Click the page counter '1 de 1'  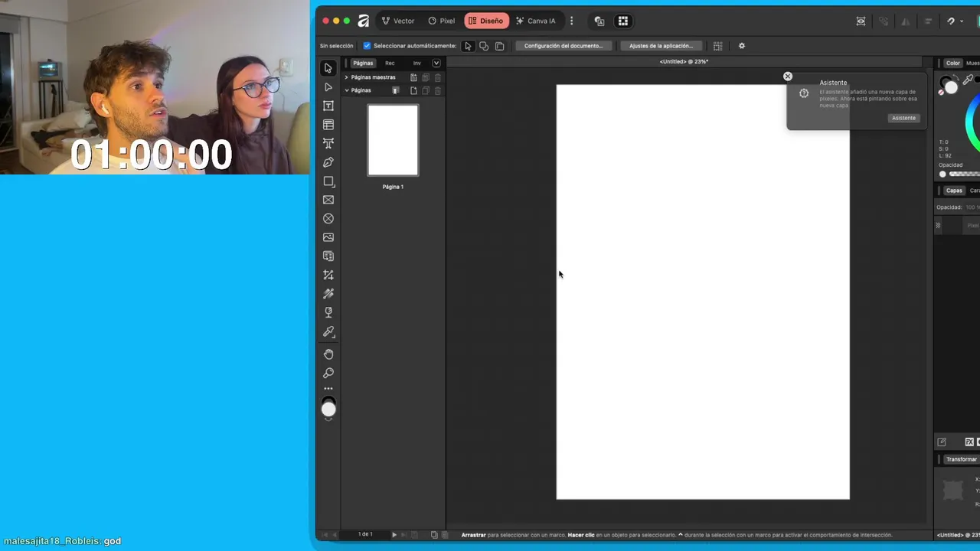point(365,534)
